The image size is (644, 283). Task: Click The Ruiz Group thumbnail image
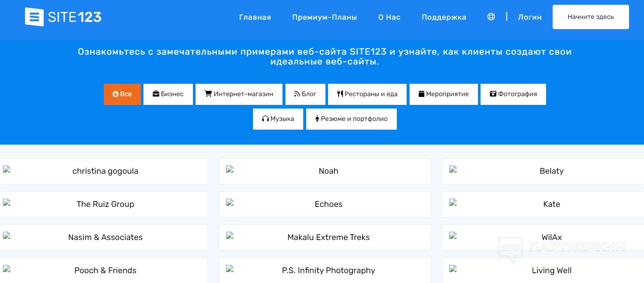coord(7,202)
